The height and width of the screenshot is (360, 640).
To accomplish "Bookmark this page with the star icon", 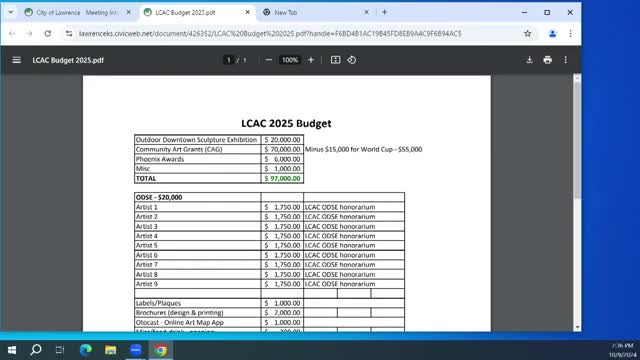I will [528, 33].
